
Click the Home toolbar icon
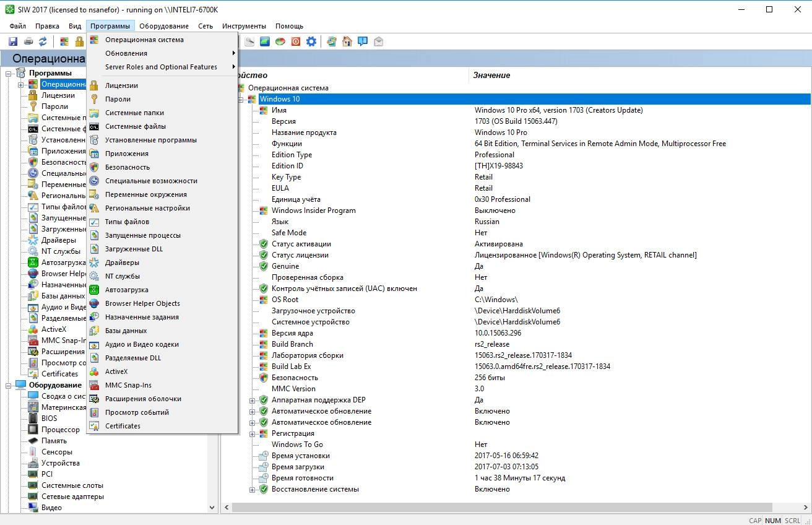pos(347,41)
